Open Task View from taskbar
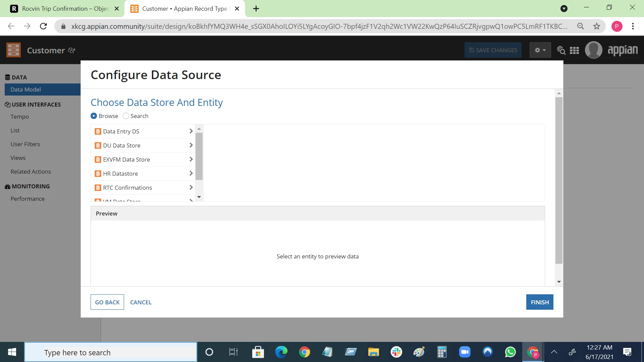This screenshot has width=644, height=362. (x=233, y=352)
